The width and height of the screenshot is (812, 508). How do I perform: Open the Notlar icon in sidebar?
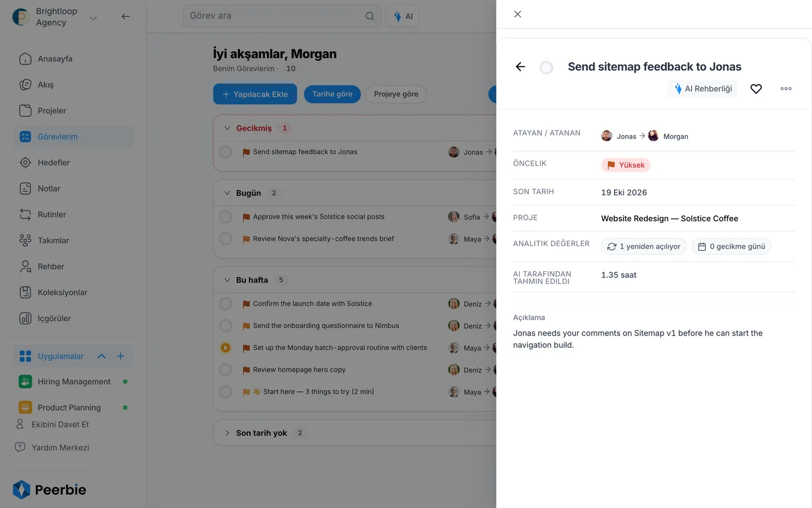[26, 189]
